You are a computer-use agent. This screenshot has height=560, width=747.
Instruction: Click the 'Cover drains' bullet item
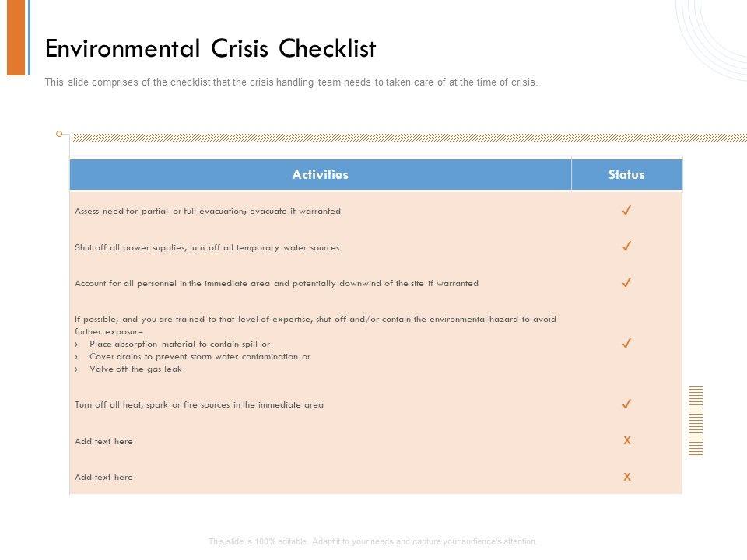[x=200, y=356]
